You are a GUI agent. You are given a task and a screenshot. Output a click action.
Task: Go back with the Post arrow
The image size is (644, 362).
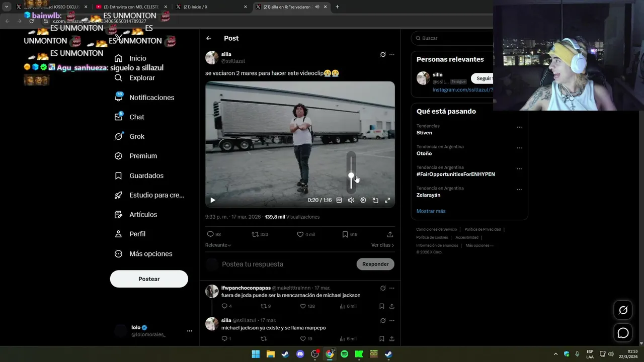(209, 38)
